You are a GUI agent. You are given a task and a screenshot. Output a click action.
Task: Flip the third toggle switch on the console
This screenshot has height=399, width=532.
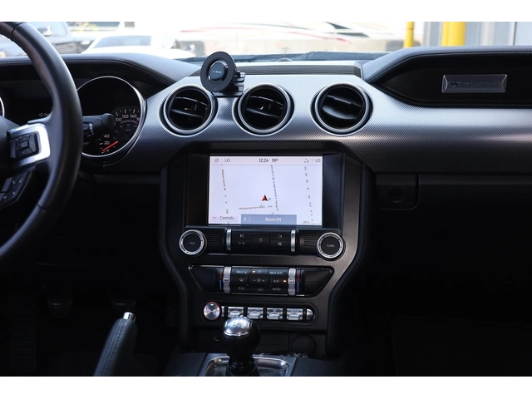274,314
